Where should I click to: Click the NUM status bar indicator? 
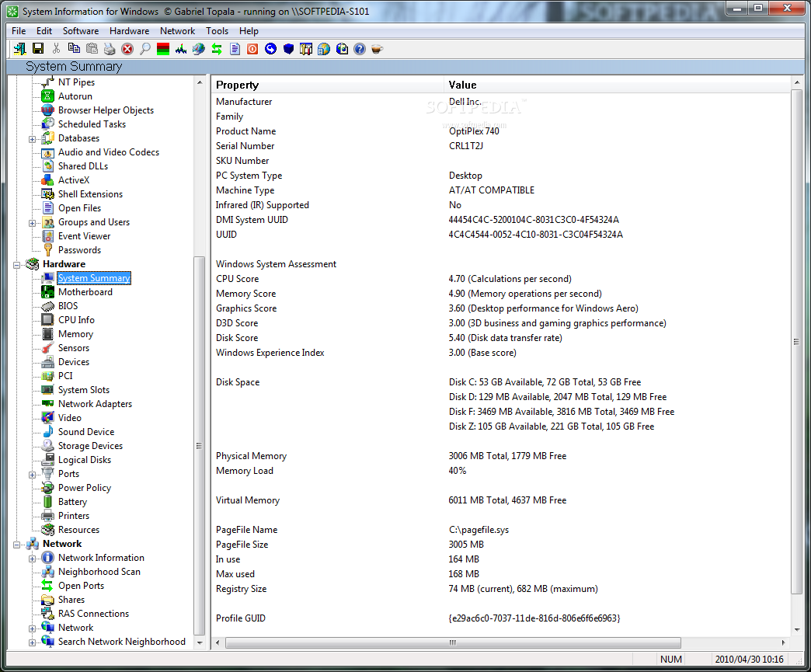671,659
